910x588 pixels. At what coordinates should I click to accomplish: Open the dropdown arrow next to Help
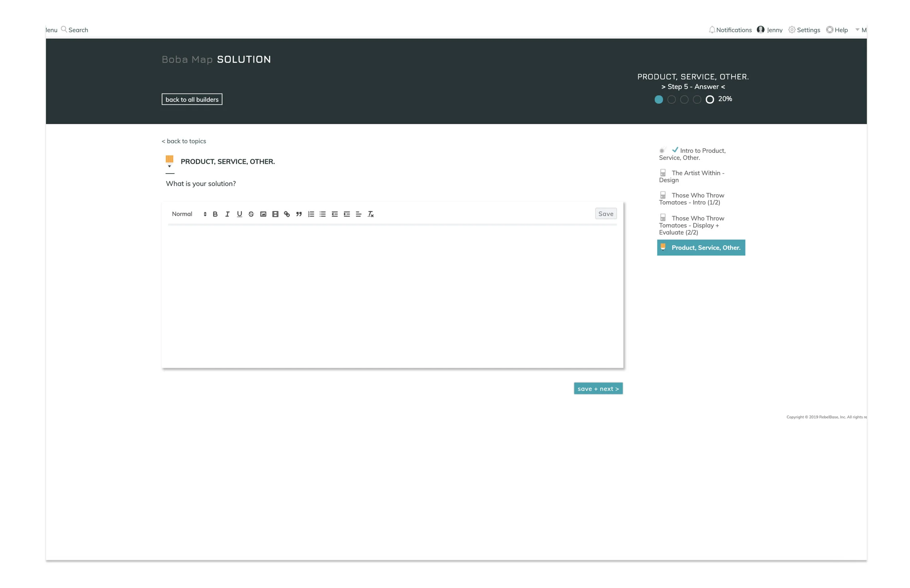click(x=857, y=30)
